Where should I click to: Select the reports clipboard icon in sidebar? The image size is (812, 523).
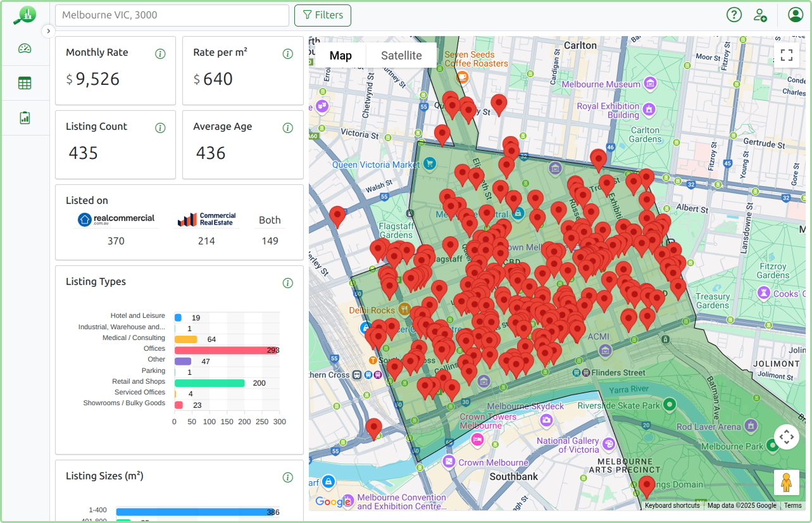(25, 117)
